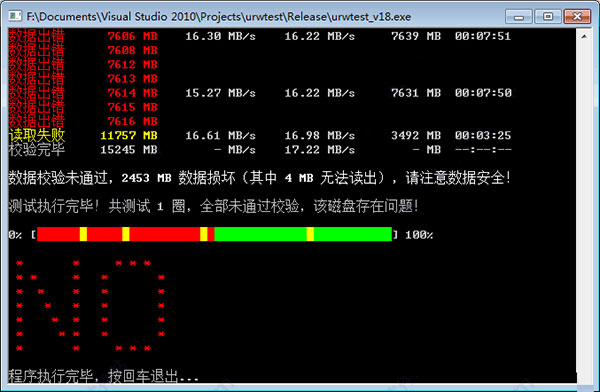Image resolution: width=600 pixels, height=392 pixels.
Task: Click the console window icon in title bar
Action: [15, 16]
